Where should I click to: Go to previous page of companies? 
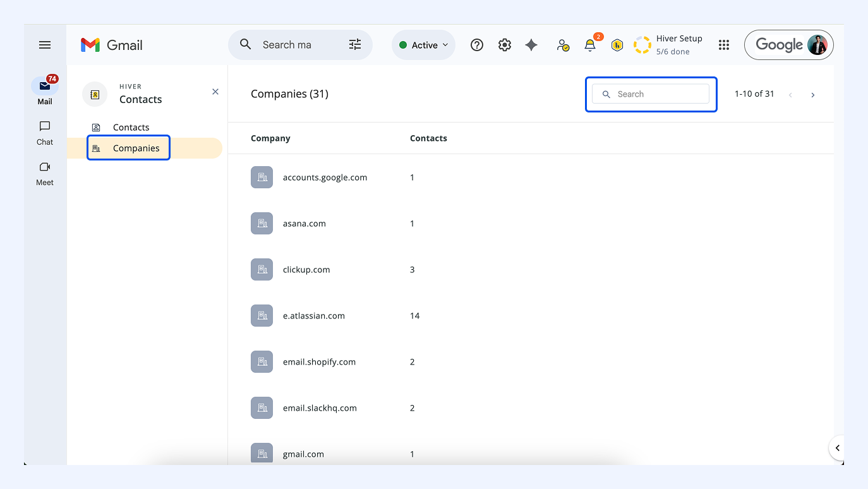[790, 95]
